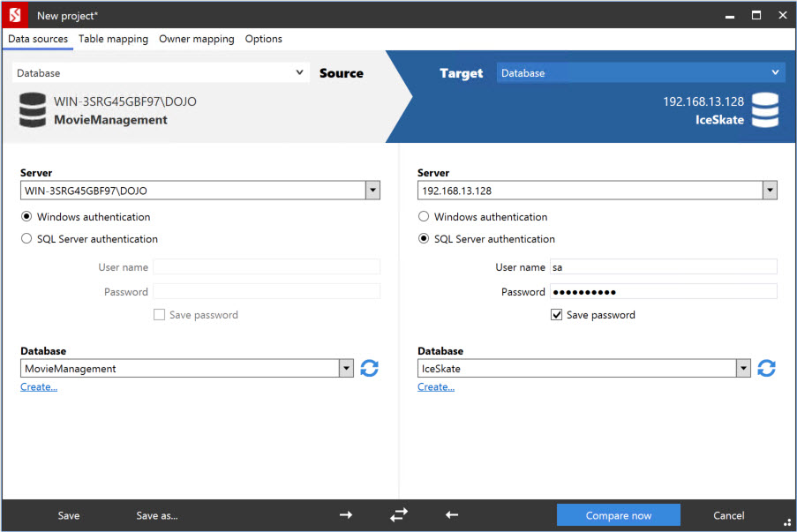The width and height of the screenshot is (797, 532).
Task: Click the bold IceSkate header text
Action: (719, 120)
